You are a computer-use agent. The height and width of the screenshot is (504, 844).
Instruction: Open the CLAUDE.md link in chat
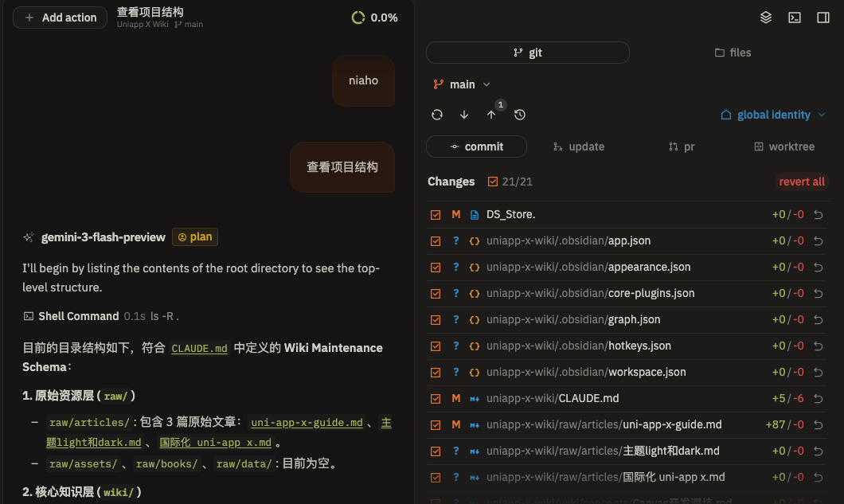click(199, 349)
